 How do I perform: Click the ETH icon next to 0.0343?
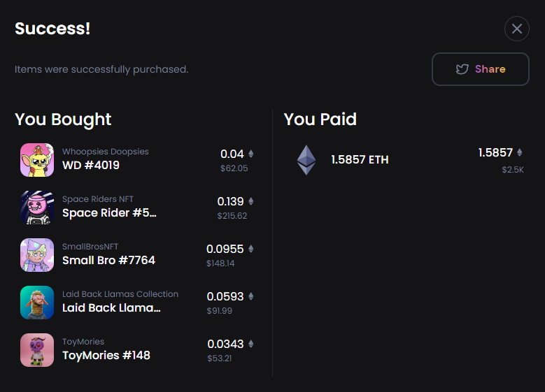[251, 344]
